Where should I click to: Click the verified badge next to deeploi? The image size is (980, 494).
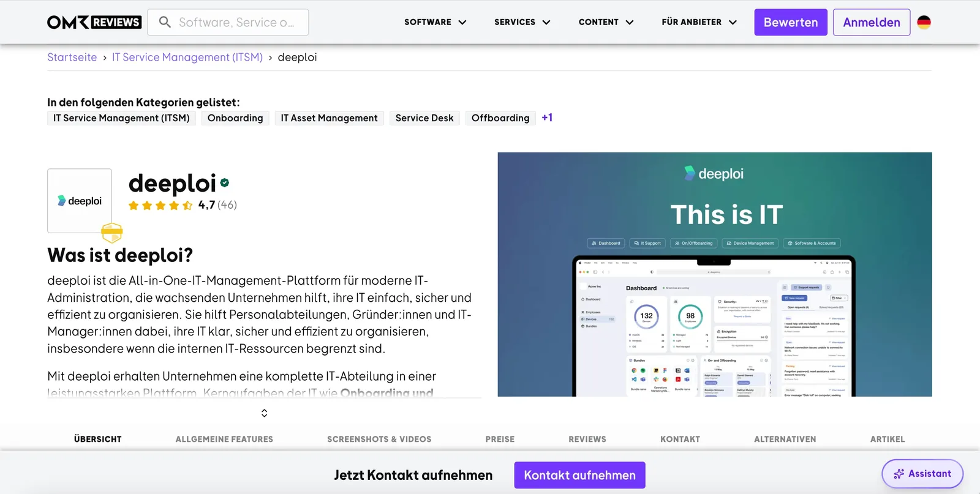click(225, 182)
